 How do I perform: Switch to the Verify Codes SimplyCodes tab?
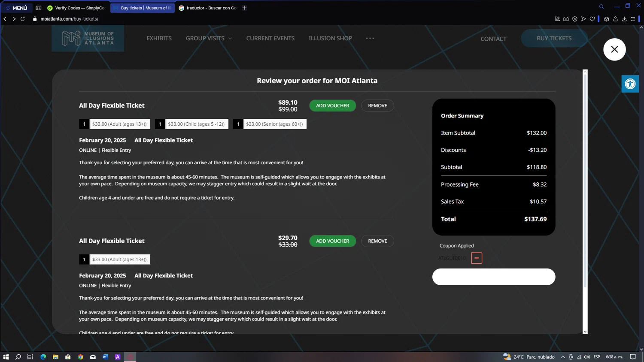pyautogui.click(x=77, y=8)
